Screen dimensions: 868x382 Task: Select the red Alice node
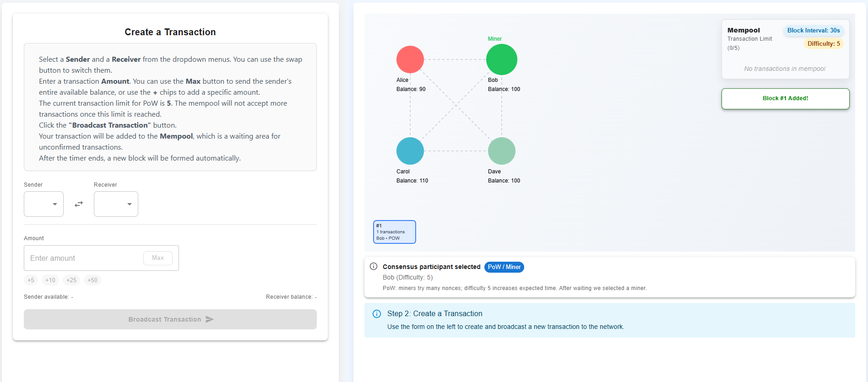click(410, 59)
